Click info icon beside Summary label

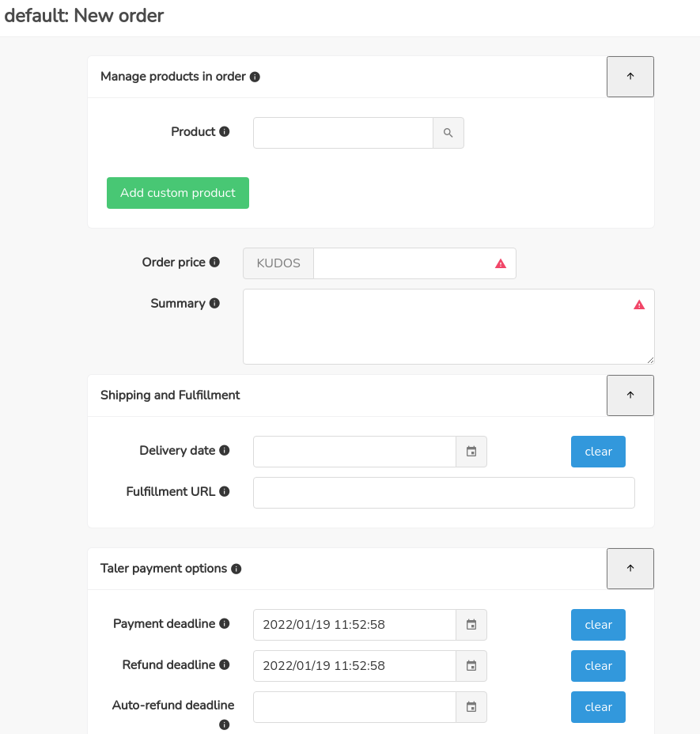click(x=214, y=304)
